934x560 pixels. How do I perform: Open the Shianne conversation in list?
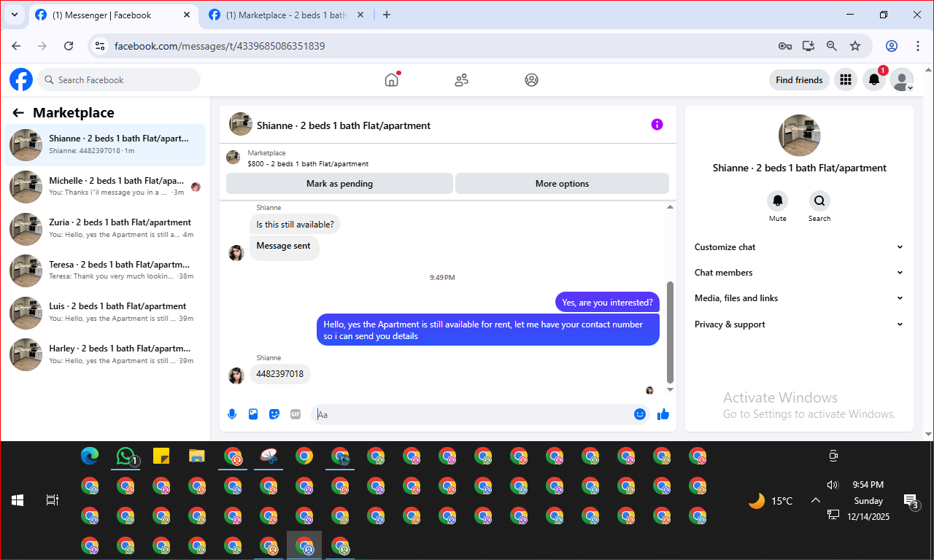tap(106, 144)
